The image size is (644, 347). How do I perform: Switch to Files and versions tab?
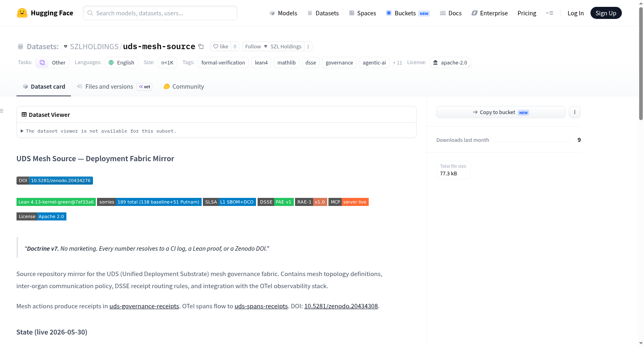click(x=114, y=87)
